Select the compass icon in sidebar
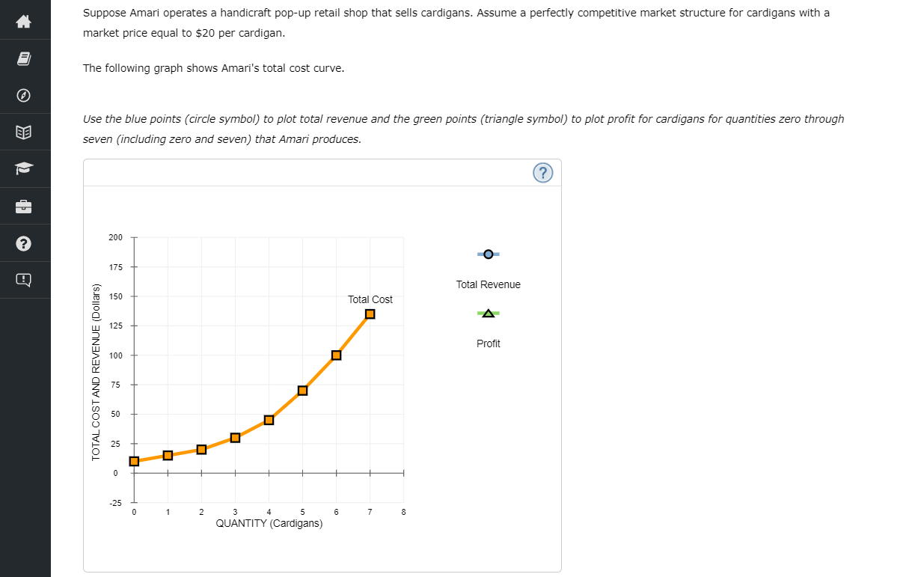This screenshot has width=924, height=577. [24, 95]
